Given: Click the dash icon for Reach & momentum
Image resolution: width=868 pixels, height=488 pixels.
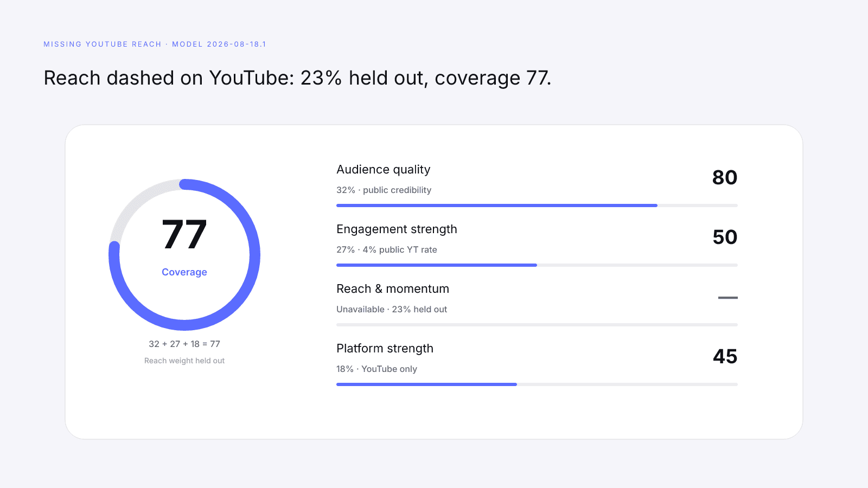Looking at the screenshot, I should click(728, 298).
